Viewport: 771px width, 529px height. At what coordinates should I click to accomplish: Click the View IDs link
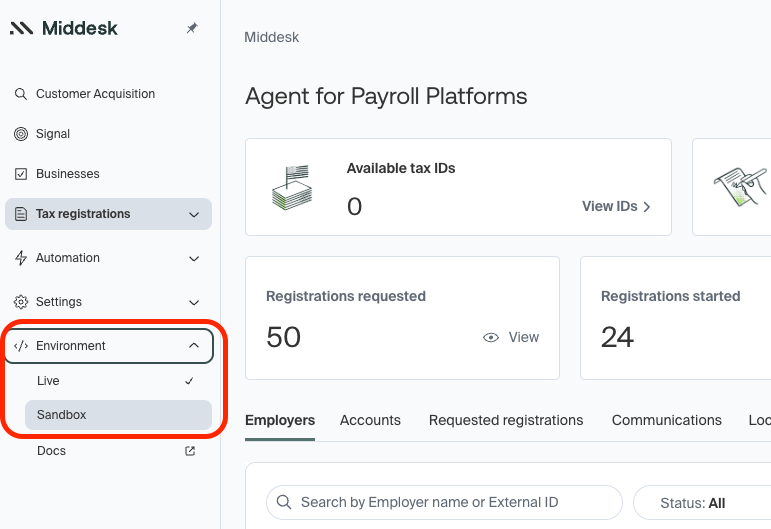pos(616,206)
